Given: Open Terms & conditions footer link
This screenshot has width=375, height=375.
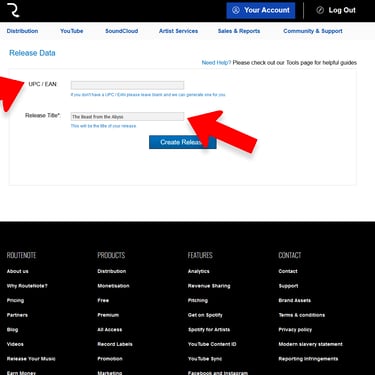Looking at the screenshot, I should [x=302, y=315].
